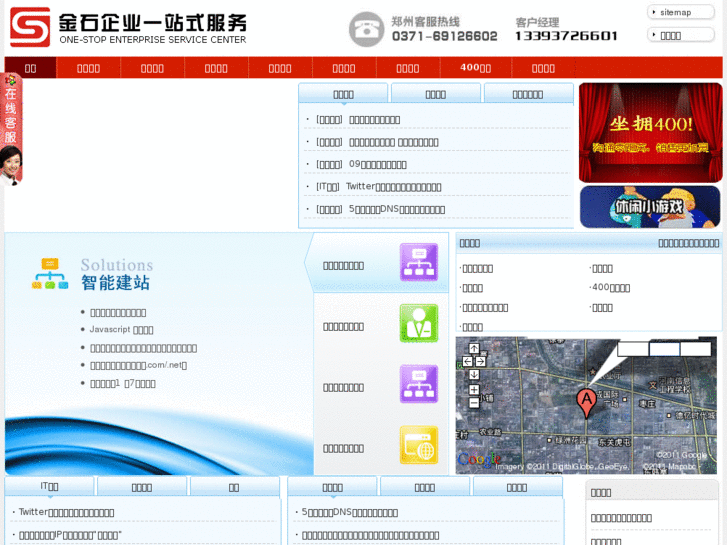Image resolution: width=727 pixels, height=545 pixels.
Task: Open the sitemap link
Action: (x=681, y=12)
